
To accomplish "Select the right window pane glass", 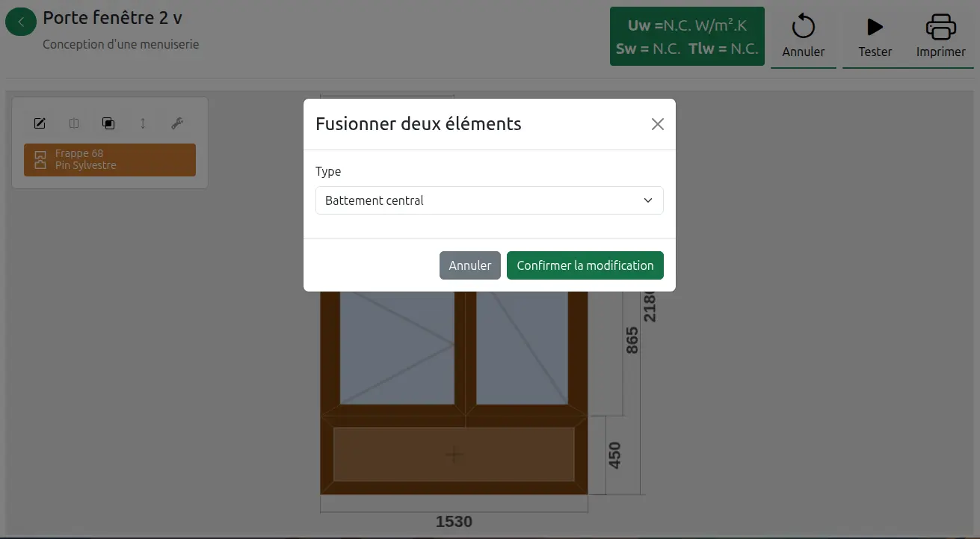I will pos(522,348).
